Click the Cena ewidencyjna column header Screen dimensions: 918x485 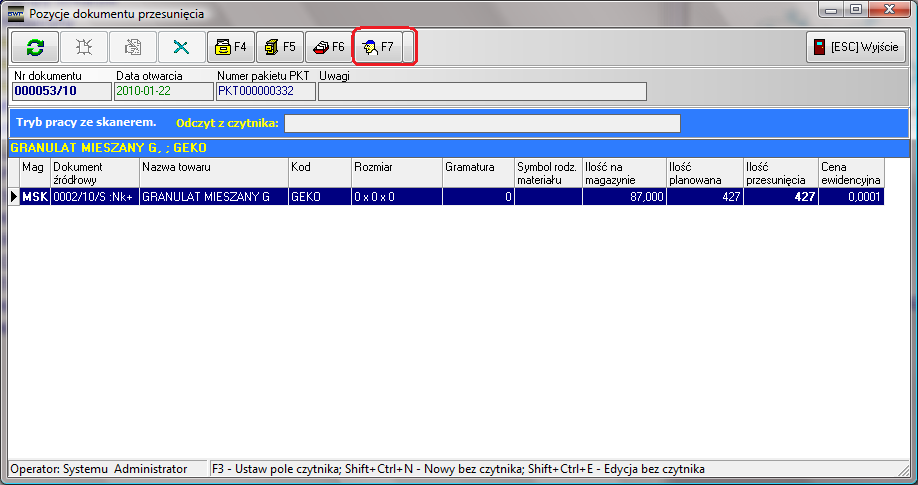850,172
